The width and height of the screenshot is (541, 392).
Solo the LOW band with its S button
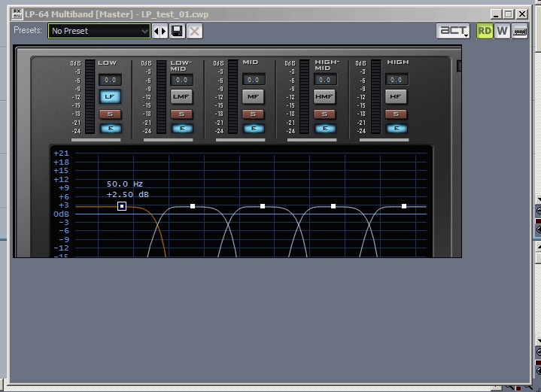[x=110, y=114]
